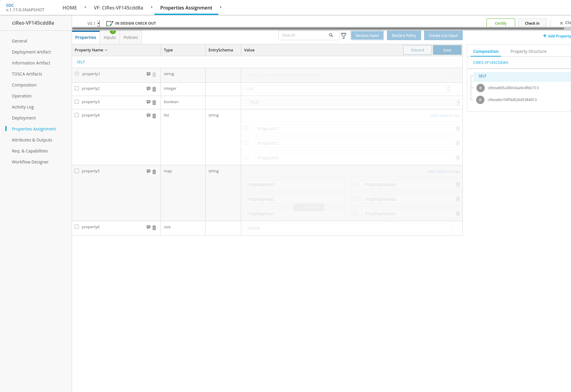Viewport: 571px width, 392px height.
Task: Select the Composition tab in right panel
Action: click(x=486, y=51)
